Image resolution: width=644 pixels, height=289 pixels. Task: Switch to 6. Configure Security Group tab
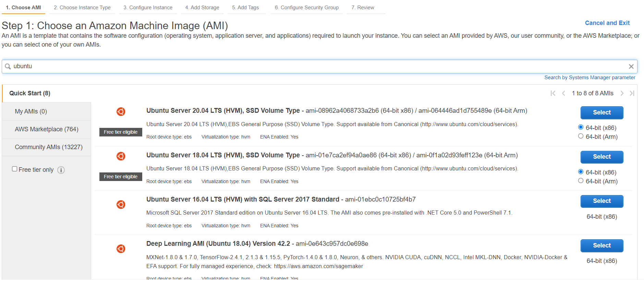307,8
